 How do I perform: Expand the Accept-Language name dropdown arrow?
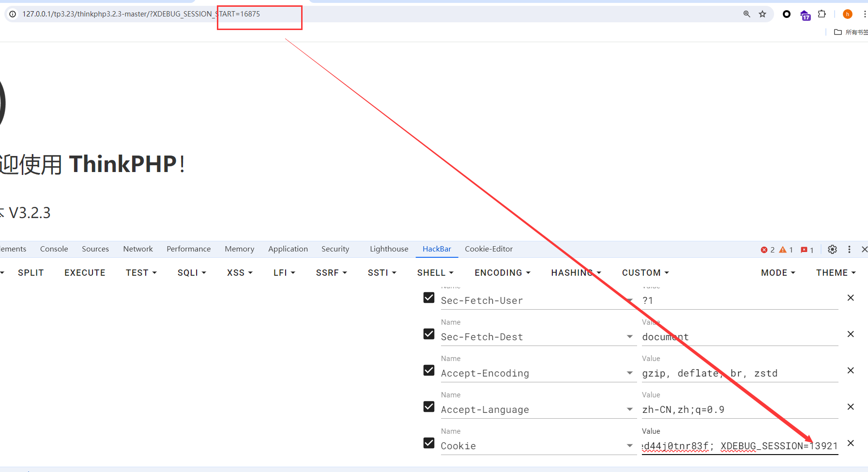pyautogui.click(x=629, y=409)
